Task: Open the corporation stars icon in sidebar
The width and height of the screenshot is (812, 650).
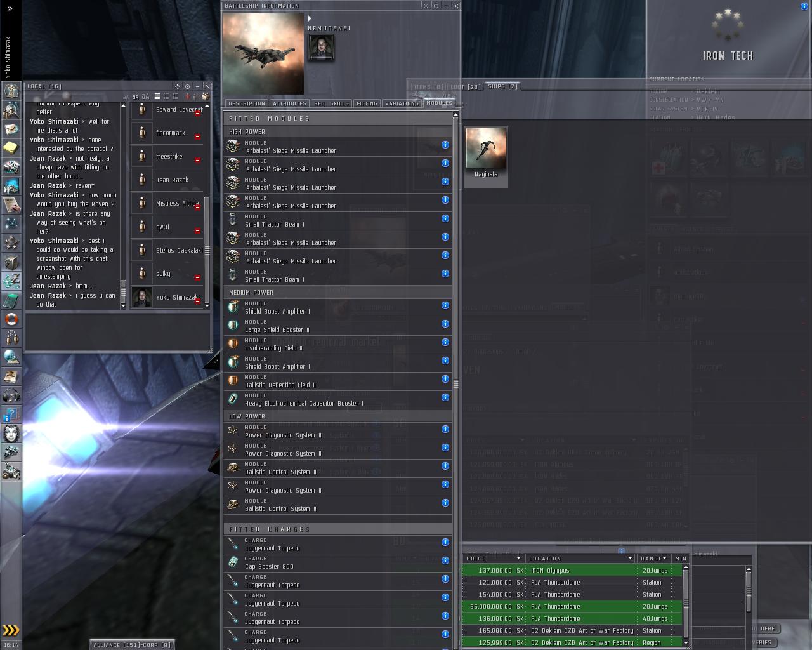Action: [11, 242]
